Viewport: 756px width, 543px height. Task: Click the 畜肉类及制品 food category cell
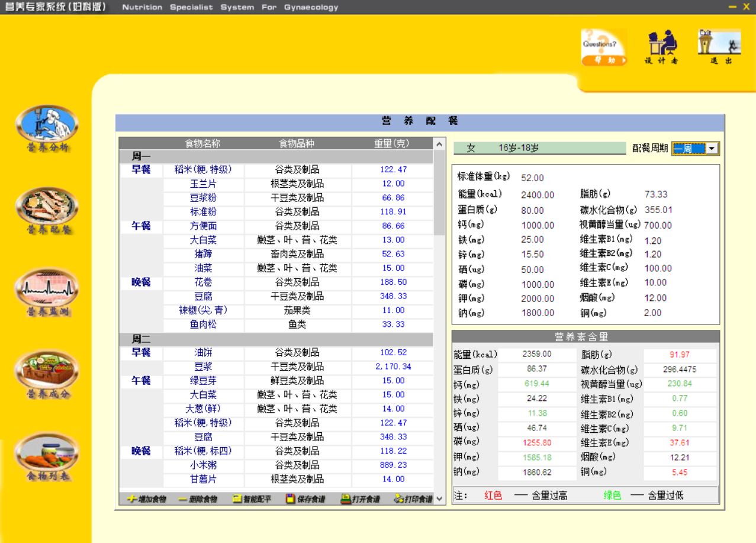[297, 254]
